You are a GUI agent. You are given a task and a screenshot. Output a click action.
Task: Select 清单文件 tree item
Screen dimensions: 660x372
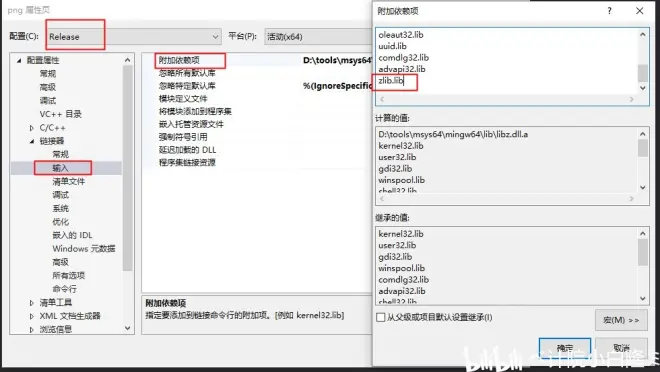tap(69, 181)
